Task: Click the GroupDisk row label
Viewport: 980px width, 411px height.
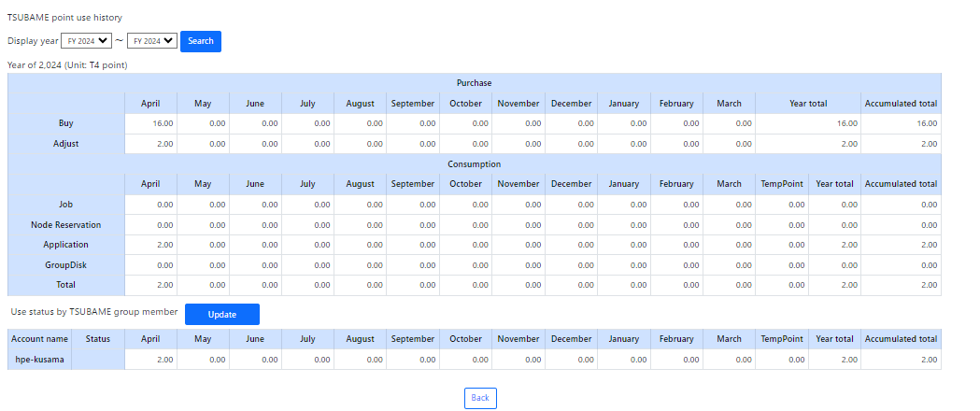Action: pos(65,265)
